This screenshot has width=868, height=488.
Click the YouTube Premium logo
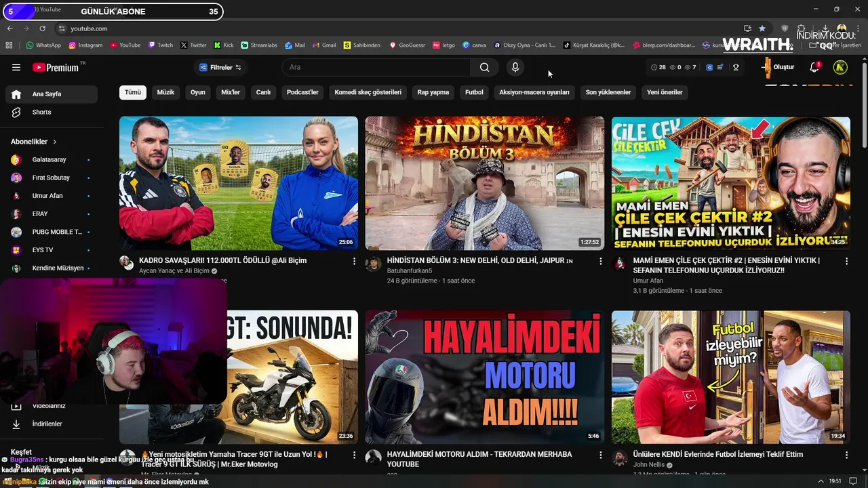point(57,67)
